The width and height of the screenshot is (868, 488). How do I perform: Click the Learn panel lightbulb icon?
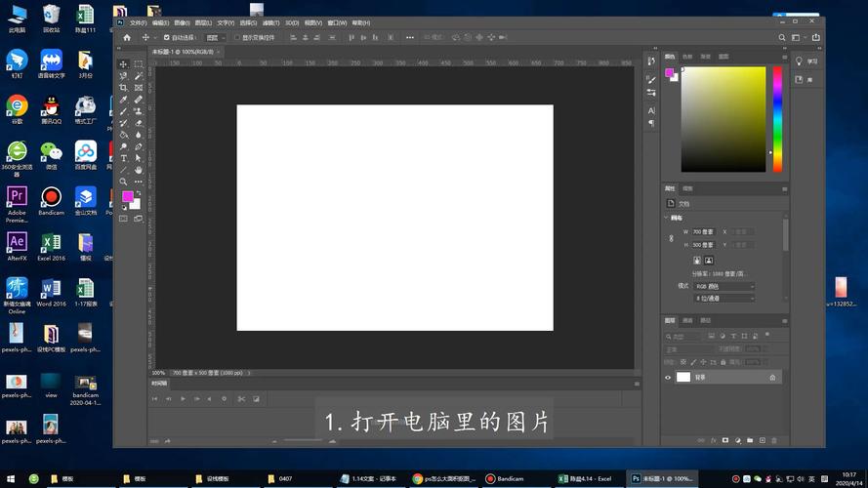[799, 61]
